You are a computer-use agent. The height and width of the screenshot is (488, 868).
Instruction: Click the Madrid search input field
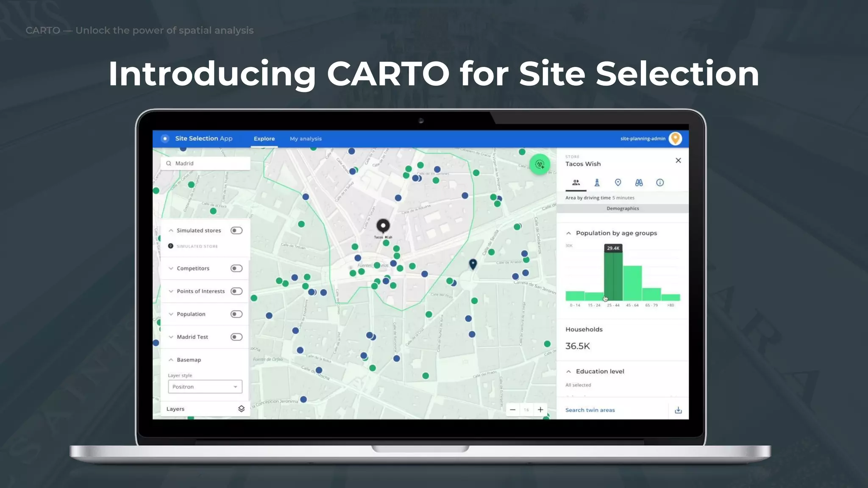pos(206,164)
